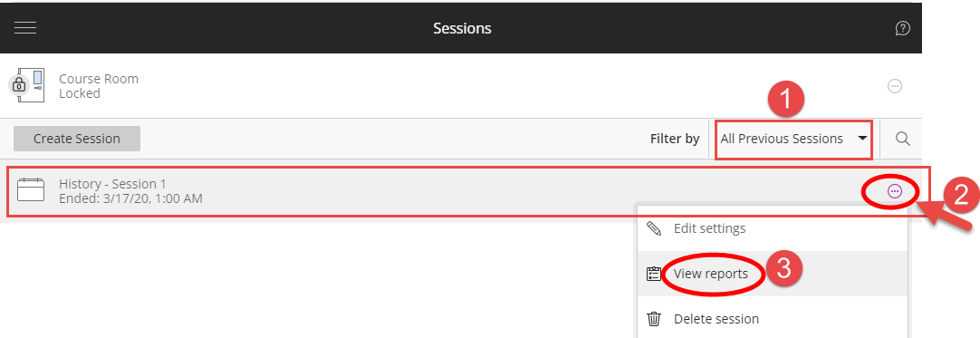Click the trash icon for Delete session
This screenshot has width=980, height=338.
(x=654, y=319)
